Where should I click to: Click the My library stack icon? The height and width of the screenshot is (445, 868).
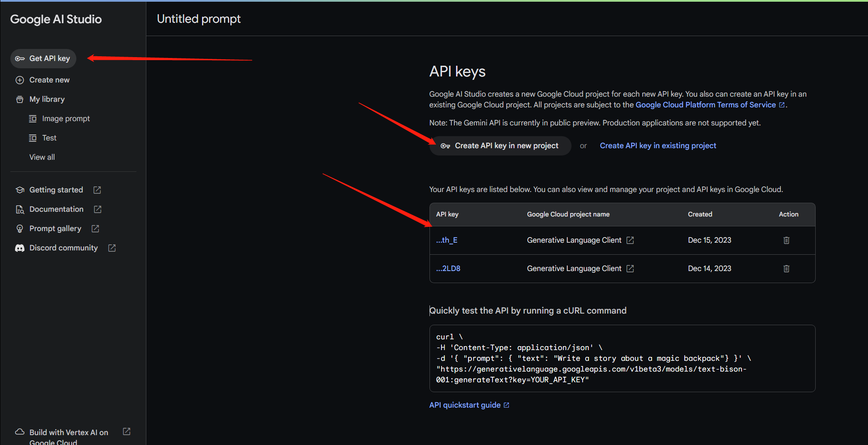pyautogui.click(x=20, y=99)
